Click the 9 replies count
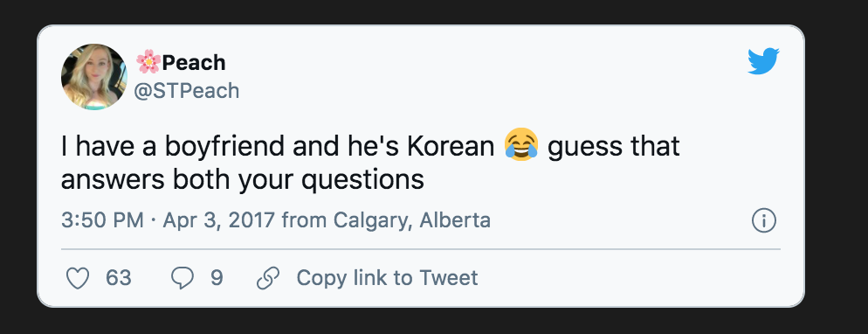This screenshot has height=334, width=868. tap(217, 278)
